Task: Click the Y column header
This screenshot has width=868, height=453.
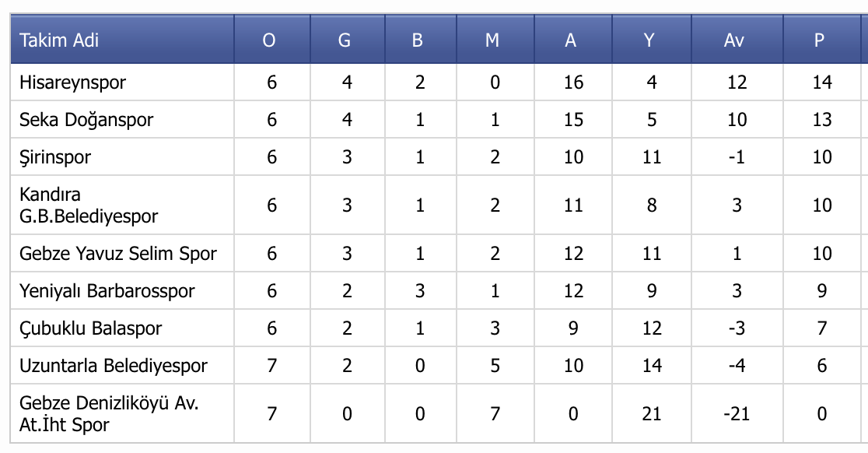Action: 649,40
